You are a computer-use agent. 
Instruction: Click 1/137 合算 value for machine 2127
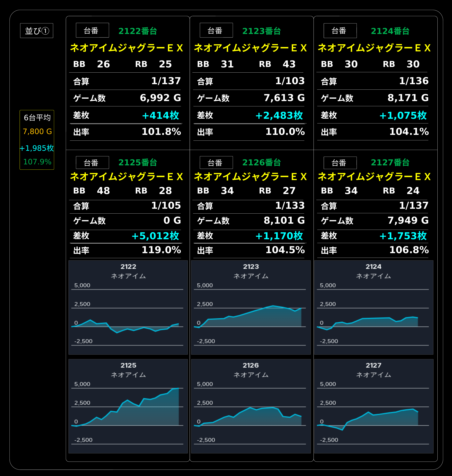414,205
